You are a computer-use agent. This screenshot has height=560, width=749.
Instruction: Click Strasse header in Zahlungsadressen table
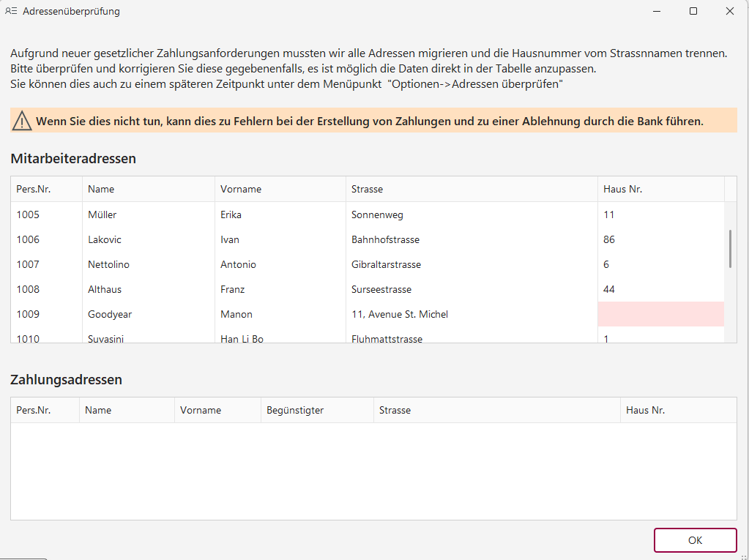[x=395, y=410]
